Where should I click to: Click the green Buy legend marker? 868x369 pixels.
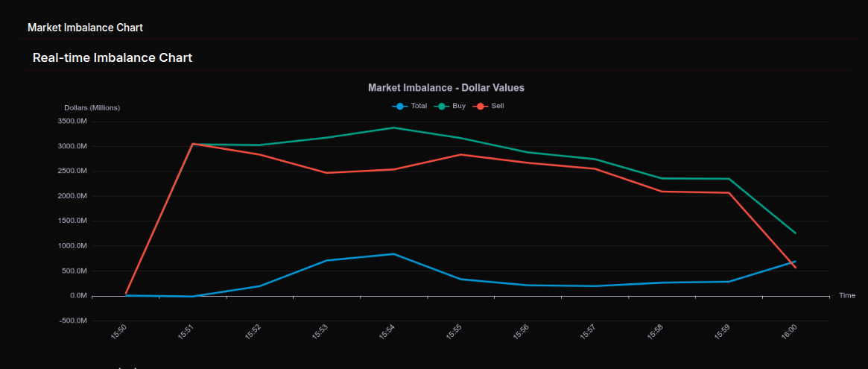[x=442, y=106]
